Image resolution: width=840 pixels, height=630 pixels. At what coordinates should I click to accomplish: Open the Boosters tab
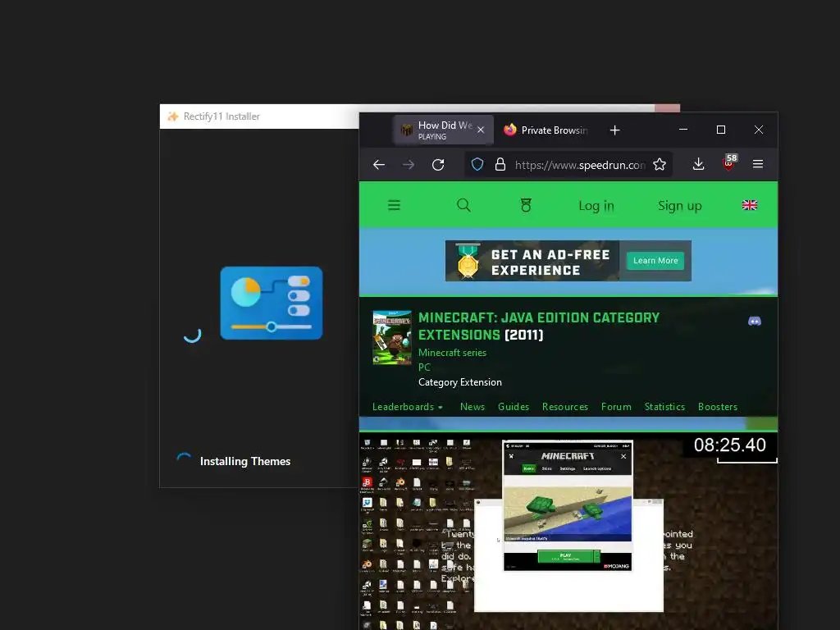[x=717, y=407]
